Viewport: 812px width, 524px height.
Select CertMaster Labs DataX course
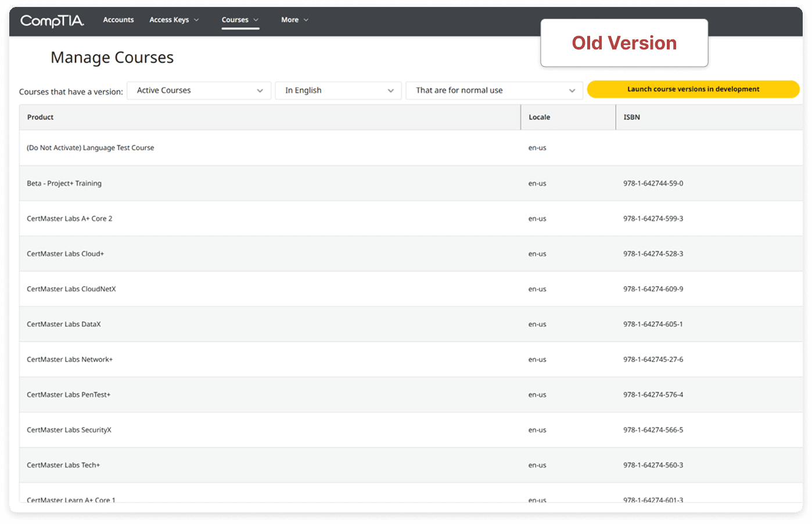[x=63, y=324]
